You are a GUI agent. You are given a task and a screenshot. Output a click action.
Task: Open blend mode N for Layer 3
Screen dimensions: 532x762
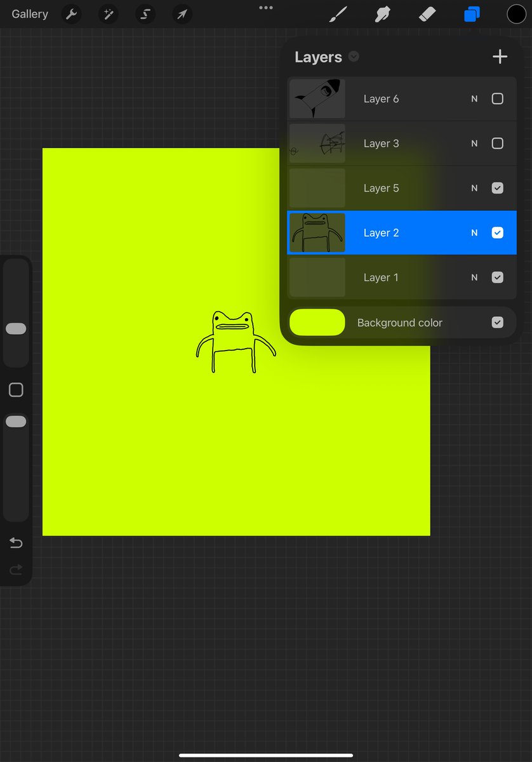pos(474,144)
